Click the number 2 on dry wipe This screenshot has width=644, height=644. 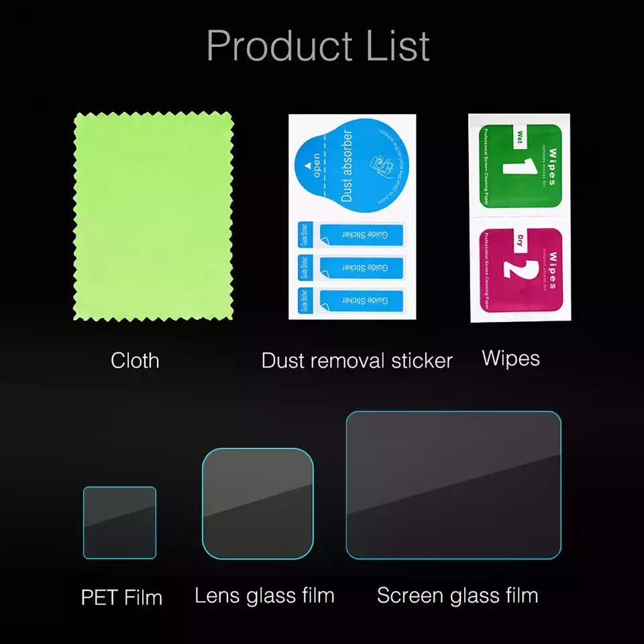tap(521, 270)
